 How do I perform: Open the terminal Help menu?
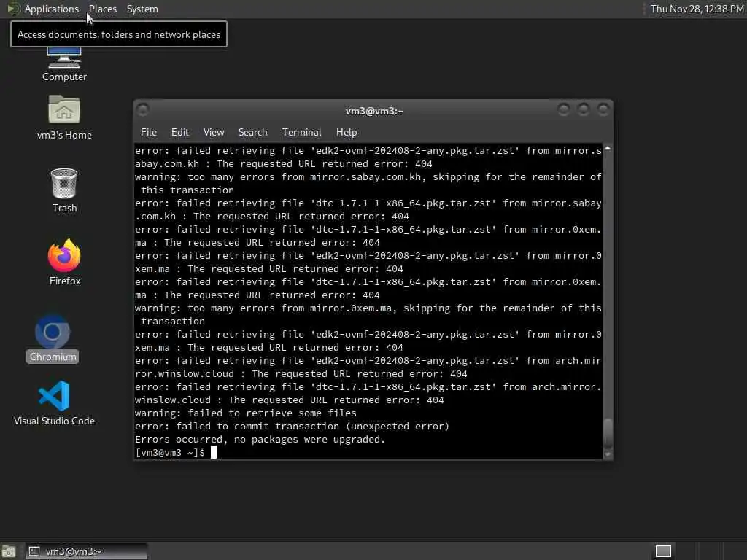coord(347,133)
